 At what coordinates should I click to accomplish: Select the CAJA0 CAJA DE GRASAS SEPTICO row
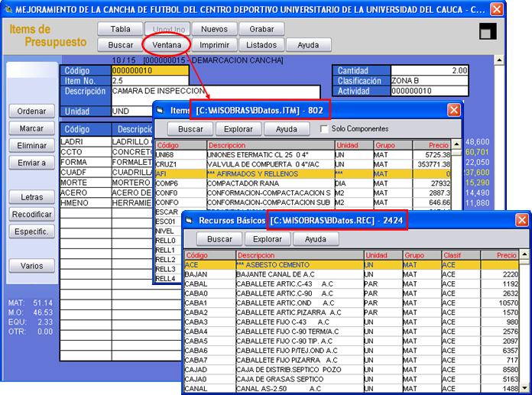coord(352,379)
